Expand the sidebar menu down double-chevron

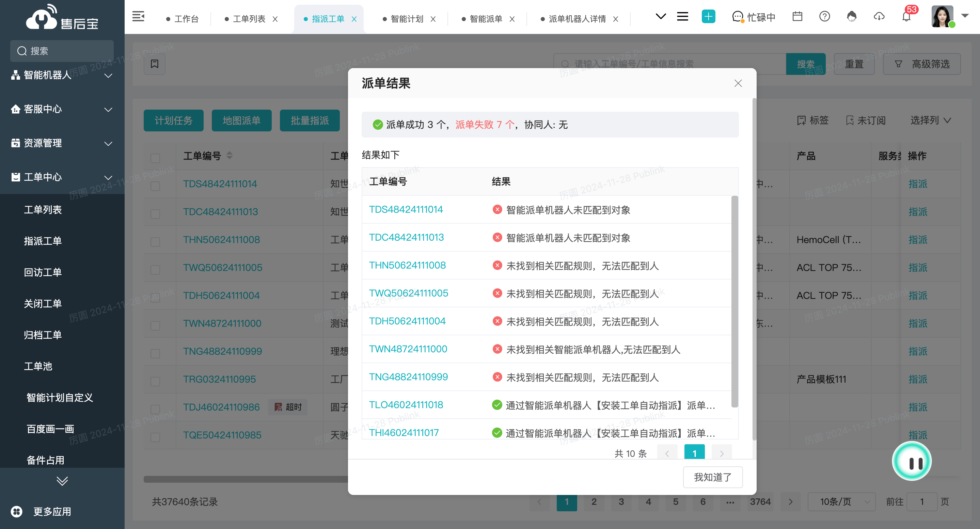click(x=62, y=481)
